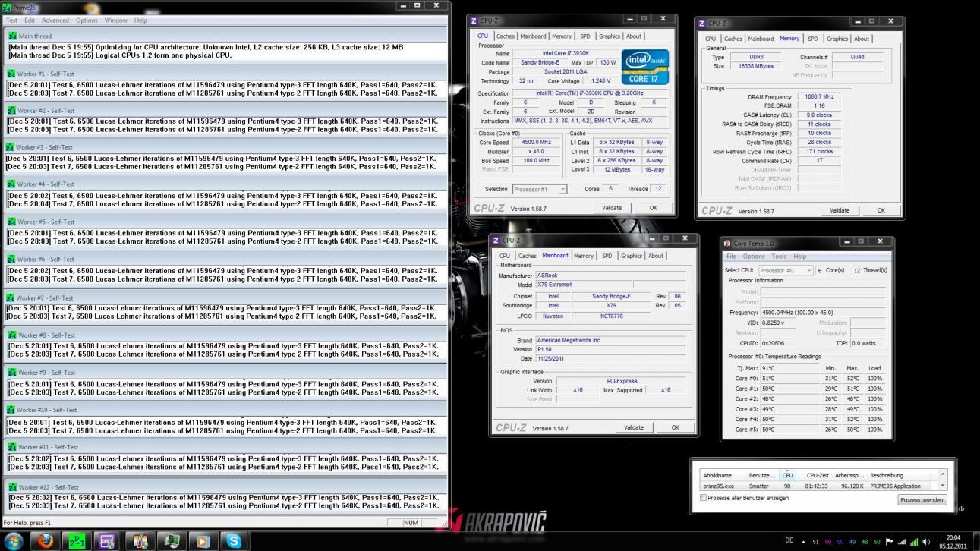Click OK in CPU-Z Mainboard window

[675, 427]
